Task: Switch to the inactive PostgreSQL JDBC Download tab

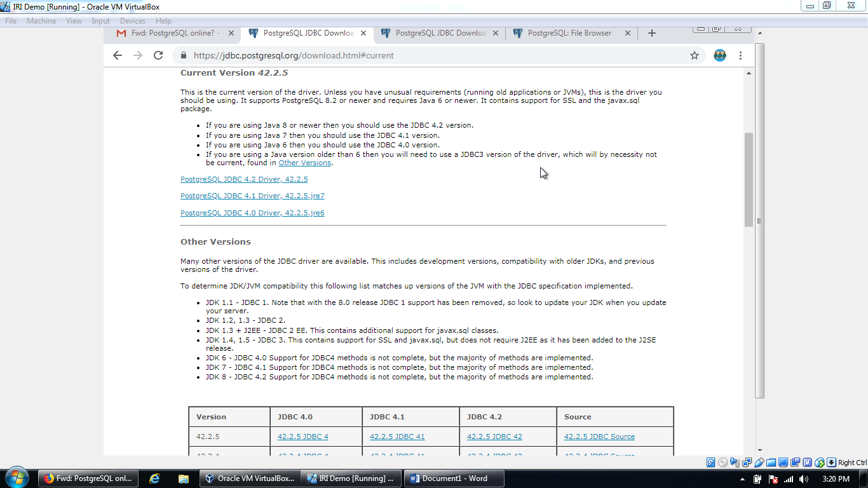Action: click(x=438, y=33)
